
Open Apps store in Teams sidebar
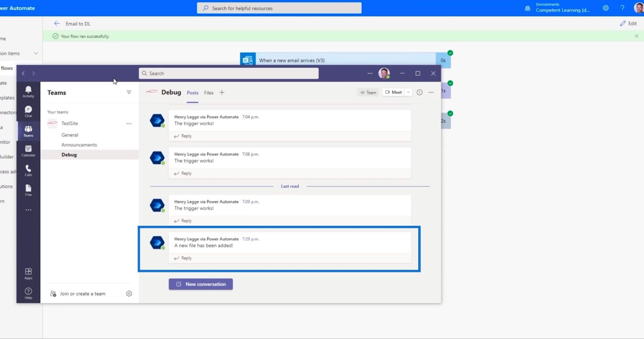click(x=28, y=274)
